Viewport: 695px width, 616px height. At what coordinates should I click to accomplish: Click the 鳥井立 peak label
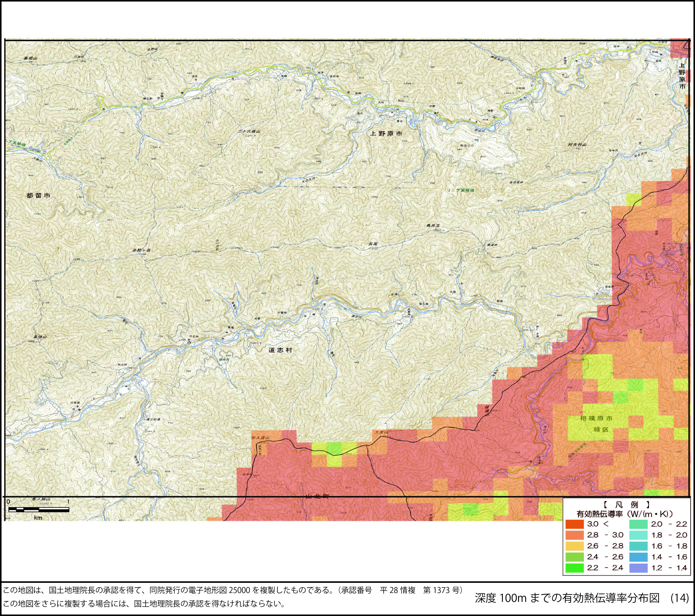[x=433, y=225]
